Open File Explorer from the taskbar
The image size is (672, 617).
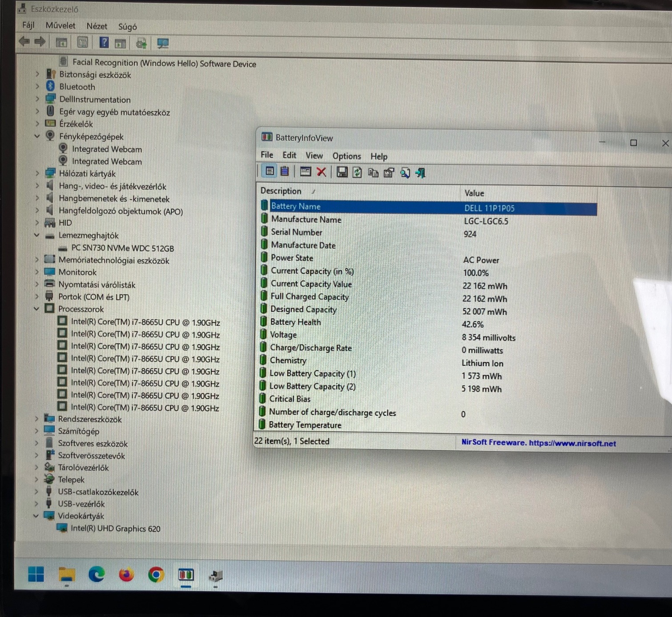(67, 575)
